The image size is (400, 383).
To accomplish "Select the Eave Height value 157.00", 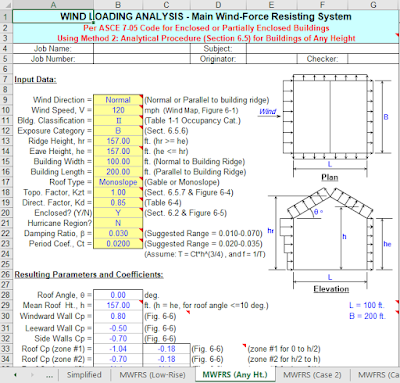I will click(118, 151).
